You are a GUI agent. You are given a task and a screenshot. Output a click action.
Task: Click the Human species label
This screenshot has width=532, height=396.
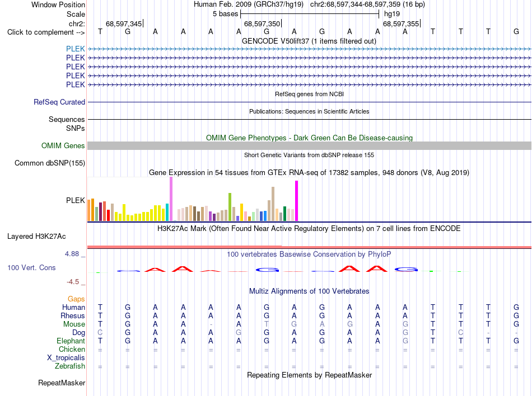tap(73, 307)
